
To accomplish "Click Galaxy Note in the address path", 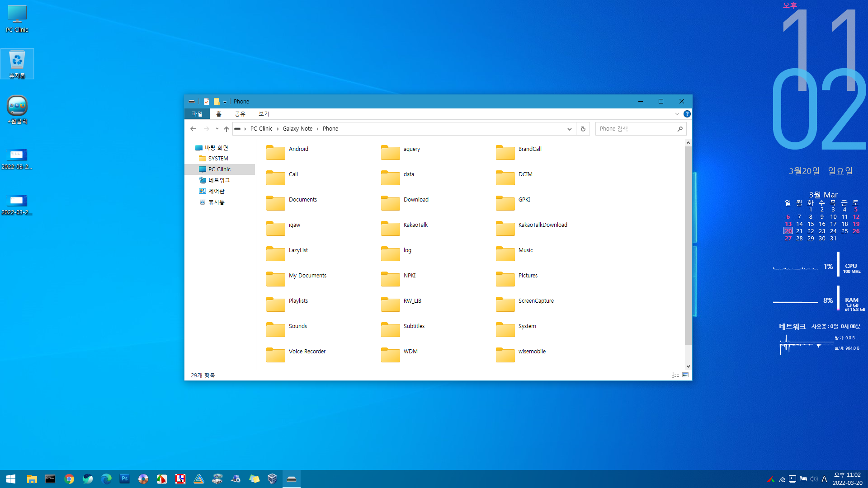I will (297, 129).
